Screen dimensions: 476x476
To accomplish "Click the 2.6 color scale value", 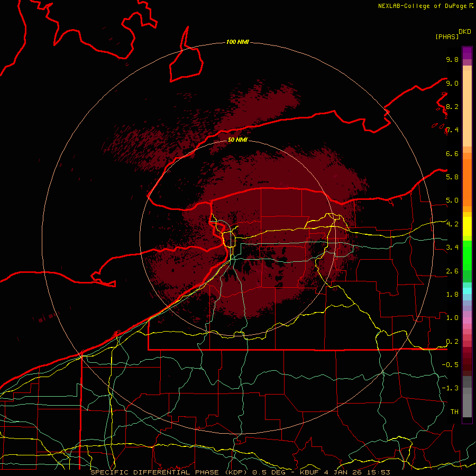I will (452, 271).
